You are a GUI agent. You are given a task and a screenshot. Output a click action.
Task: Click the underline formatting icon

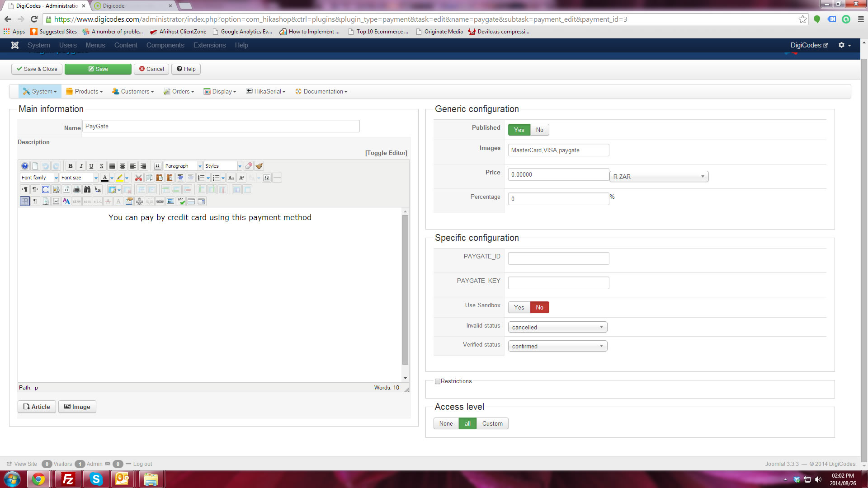(x=91, y=166)
